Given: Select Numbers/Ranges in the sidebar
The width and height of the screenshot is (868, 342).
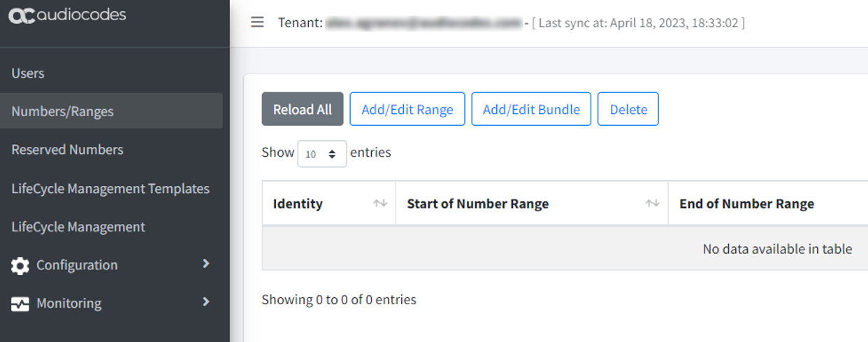Looking at the screenshot, I should tap(111, 111).
